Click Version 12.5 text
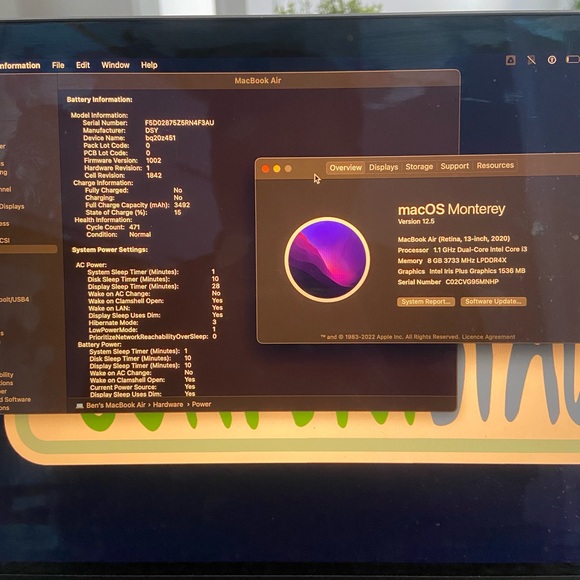Screen dimensions: 580x580 416,222
